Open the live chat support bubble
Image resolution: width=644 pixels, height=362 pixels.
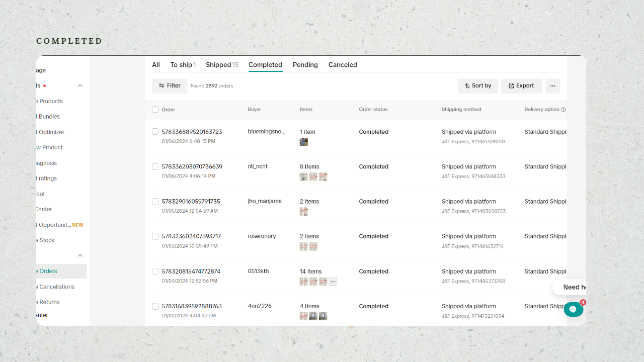573,309
